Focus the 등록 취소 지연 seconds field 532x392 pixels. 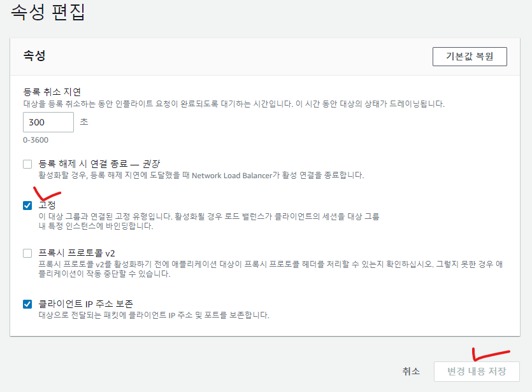pos(48,122)
